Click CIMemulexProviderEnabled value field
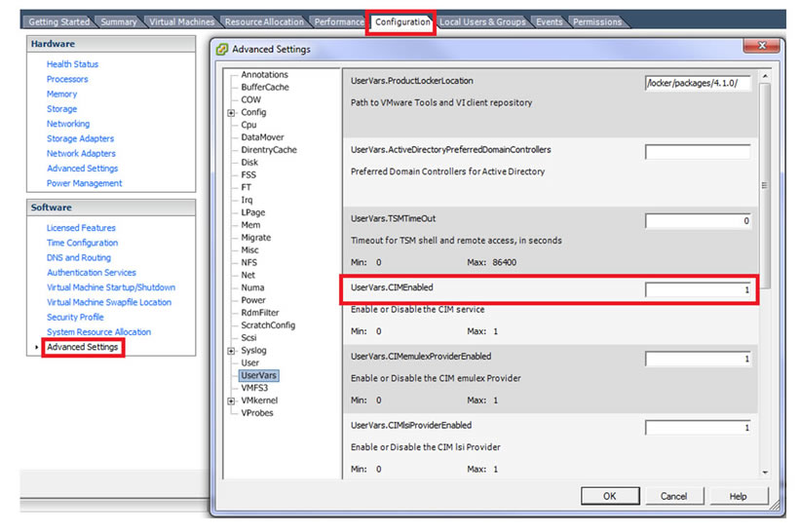The width and height of the screenshot is (800, 532). 698,360
